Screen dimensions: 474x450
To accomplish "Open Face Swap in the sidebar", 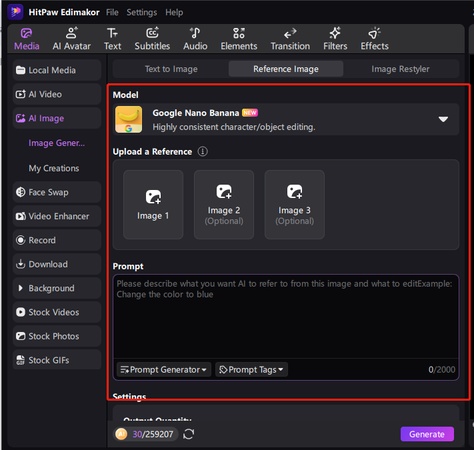I will pyautogui.click(x=57, y=192).
